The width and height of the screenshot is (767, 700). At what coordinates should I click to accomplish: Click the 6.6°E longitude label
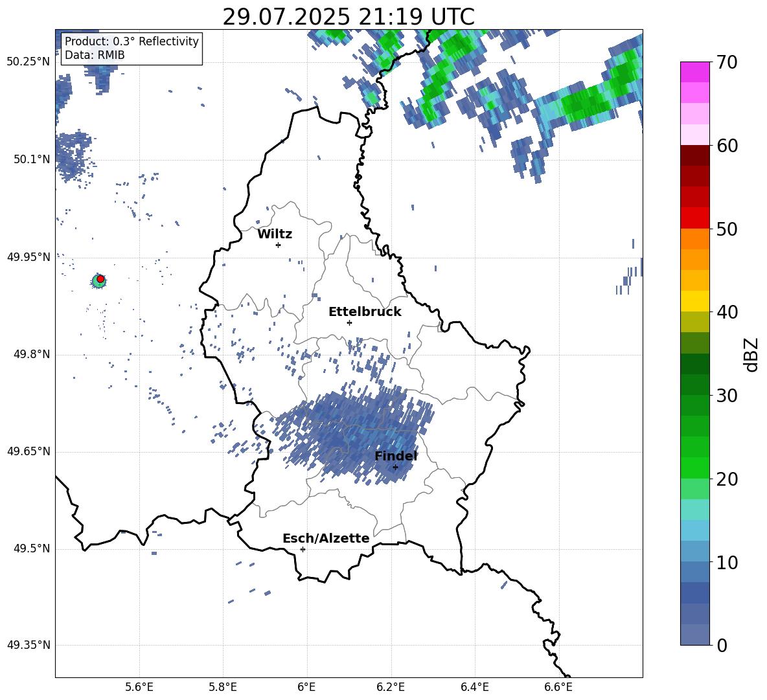click(x=558, y=687)
